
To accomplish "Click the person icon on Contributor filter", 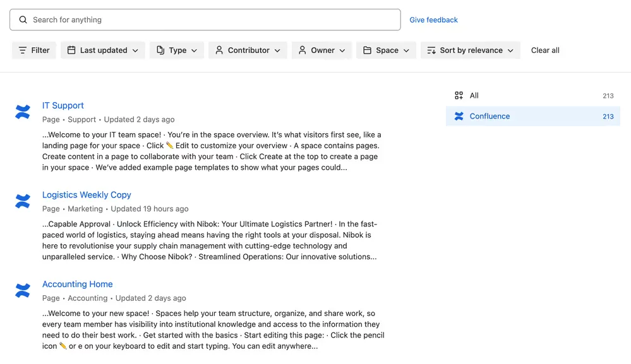I will (x=219, y=50).
